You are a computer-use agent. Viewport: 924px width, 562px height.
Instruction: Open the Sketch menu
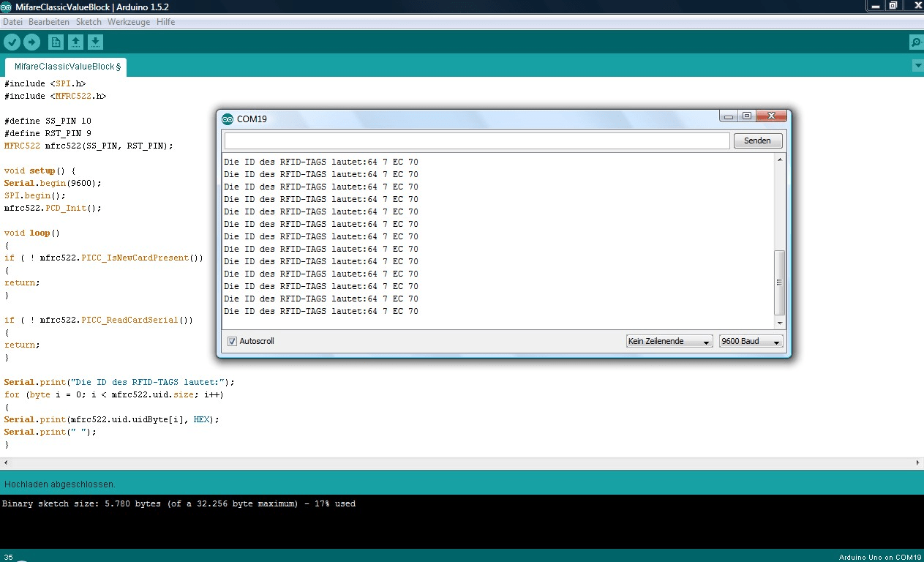click(x=89, y=22)
